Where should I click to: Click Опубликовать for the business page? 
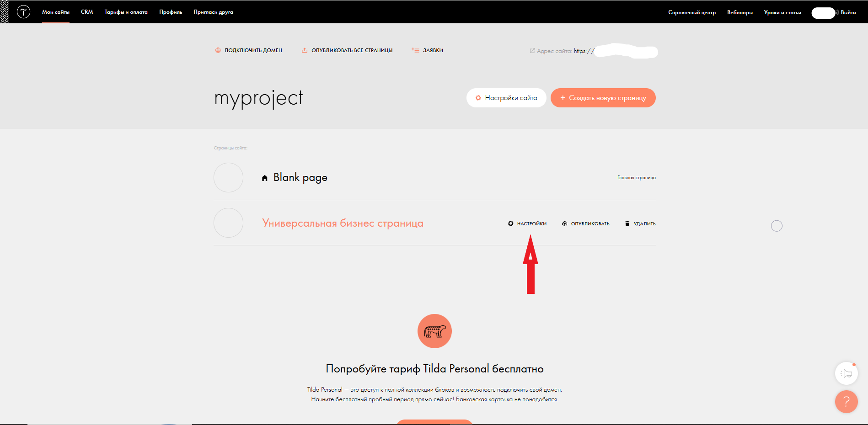tap(590, 223)
